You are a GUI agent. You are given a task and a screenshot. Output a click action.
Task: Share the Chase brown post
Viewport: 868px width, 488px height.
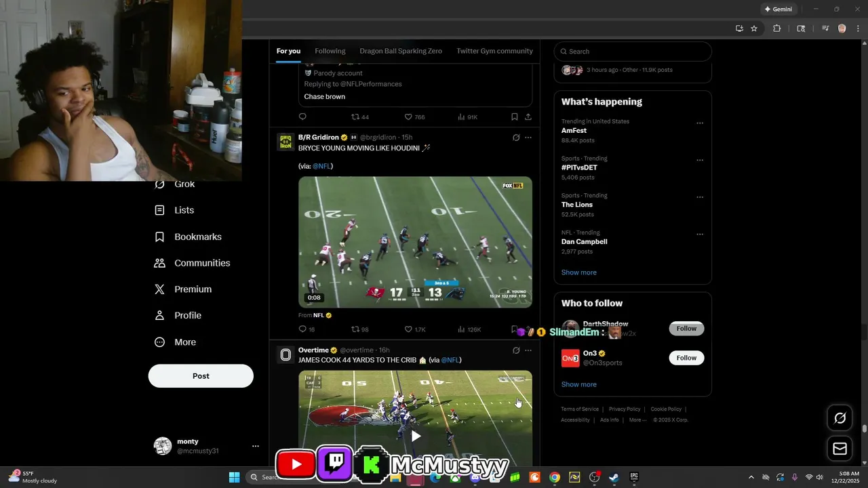tap(528, 117)
